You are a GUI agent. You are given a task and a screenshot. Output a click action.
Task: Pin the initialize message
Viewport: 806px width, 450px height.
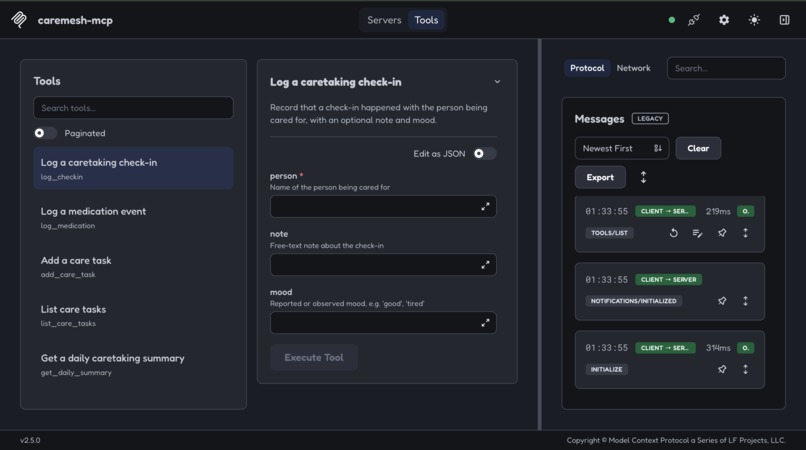click(x=722, y=369)
